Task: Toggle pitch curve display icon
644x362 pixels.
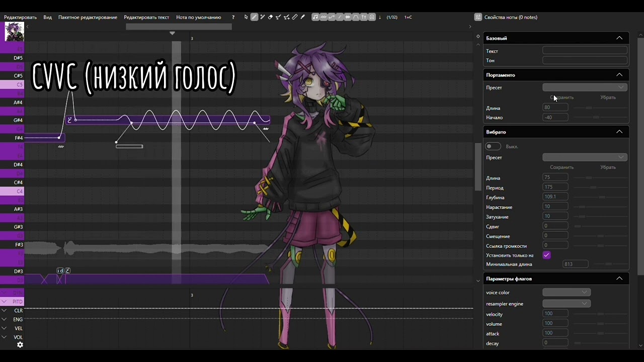Action: [332, 17]
